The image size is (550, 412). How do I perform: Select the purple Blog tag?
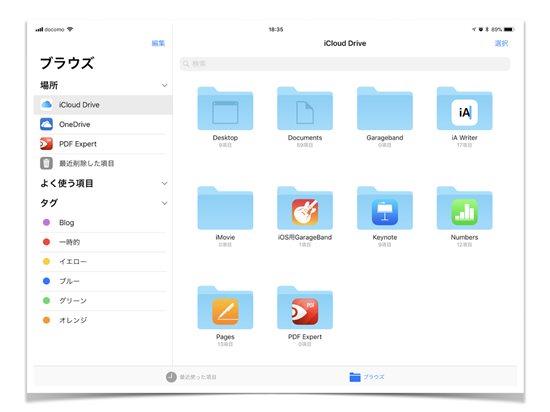(103, 222)
